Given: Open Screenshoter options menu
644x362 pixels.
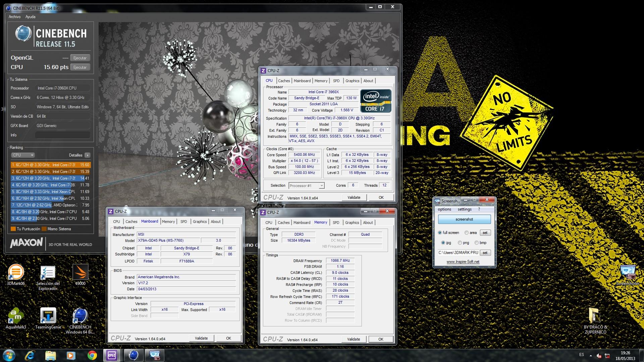Looking at the screenshot, I should [444, 209].
